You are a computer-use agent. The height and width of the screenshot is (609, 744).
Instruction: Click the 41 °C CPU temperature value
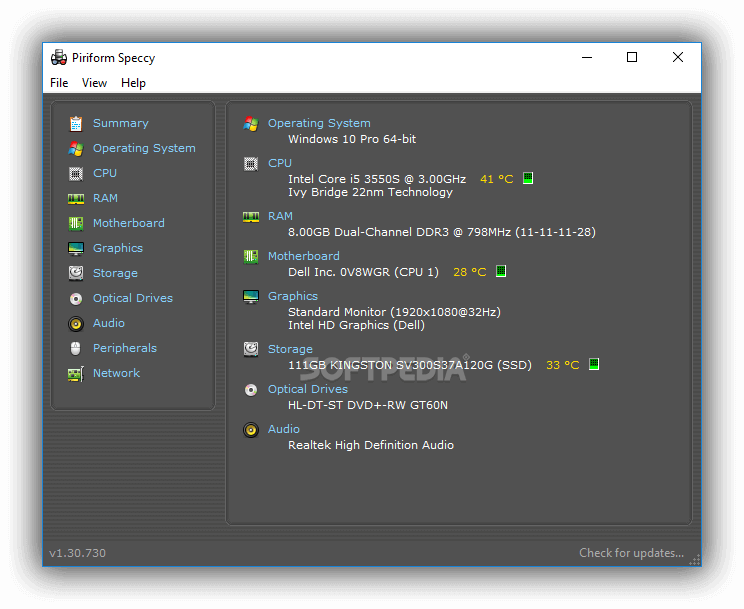(x=497, y=179)
